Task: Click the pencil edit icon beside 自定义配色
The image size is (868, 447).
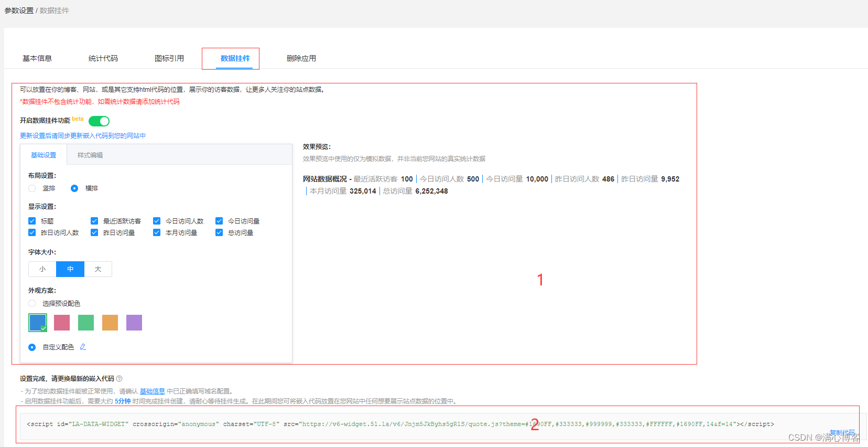Action: coord(83,347)
